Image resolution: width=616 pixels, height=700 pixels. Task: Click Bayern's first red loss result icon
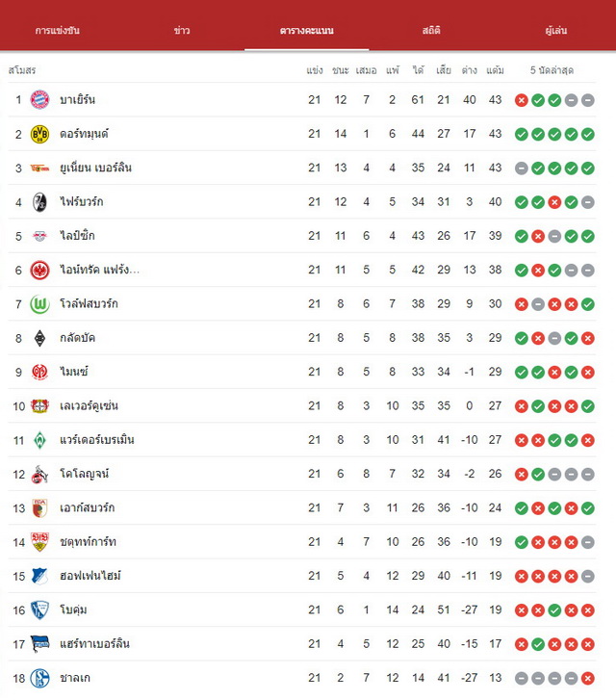(x=522, y=100)
